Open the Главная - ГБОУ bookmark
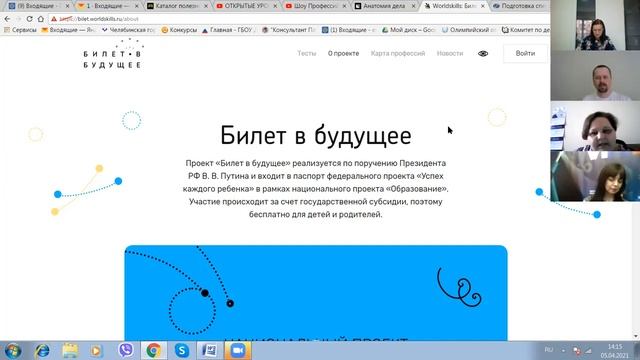The height and width of the screenshot is (360, 640). click(x=229, y=30)
